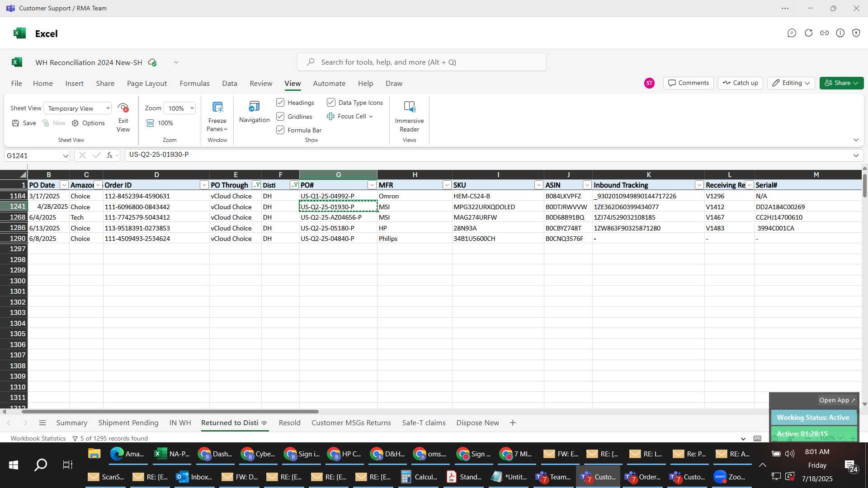Select column G header
Image resolution: width=868 pixels, height=488 pixels.
(x=338, y=174)
